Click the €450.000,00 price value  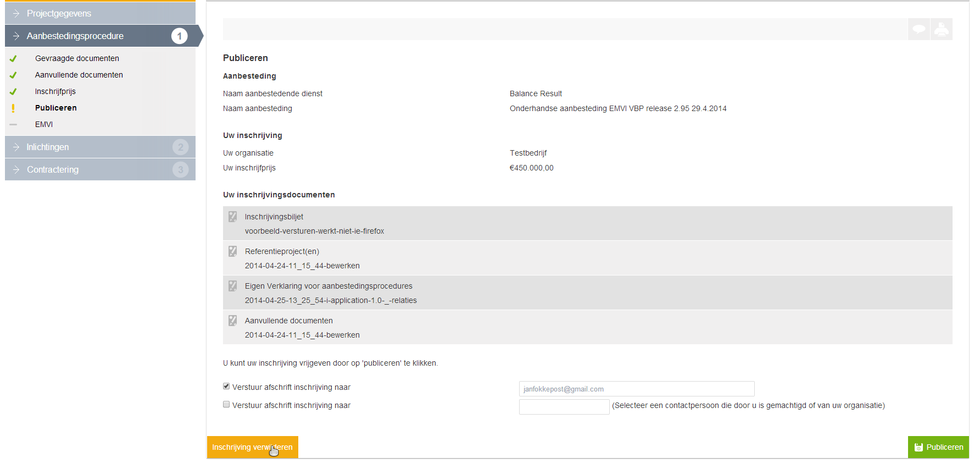click(x=531, y=168)
